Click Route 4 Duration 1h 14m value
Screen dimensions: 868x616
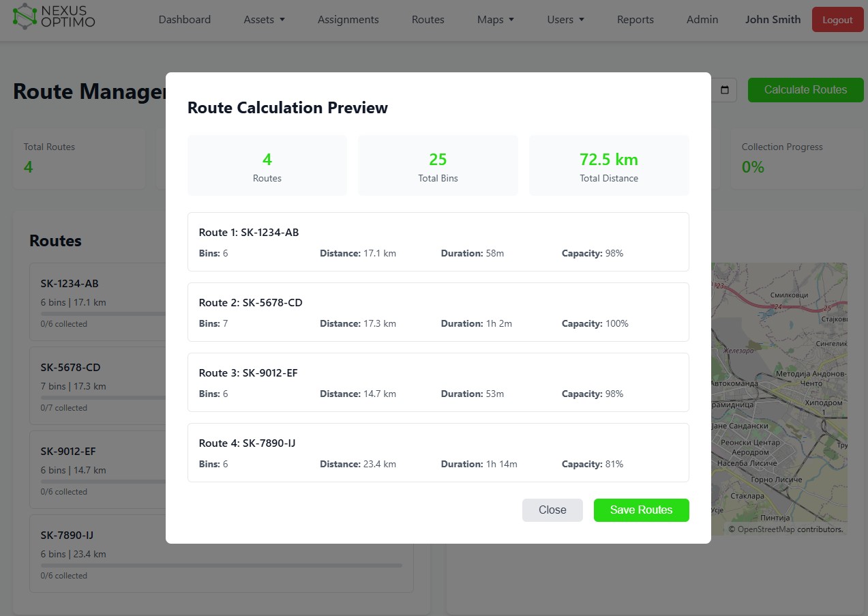tap(501, 464)
